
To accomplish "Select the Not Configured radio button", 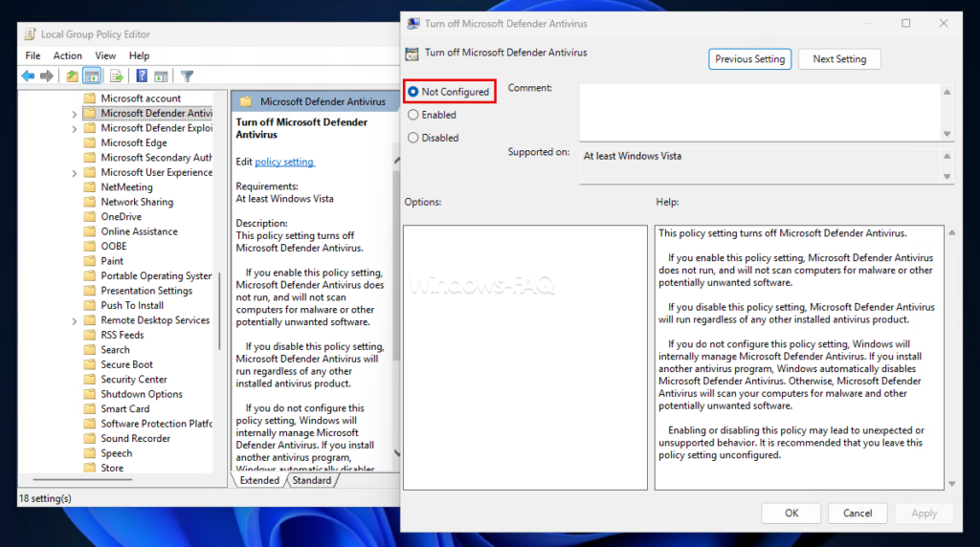I will [x=413, y=92].
